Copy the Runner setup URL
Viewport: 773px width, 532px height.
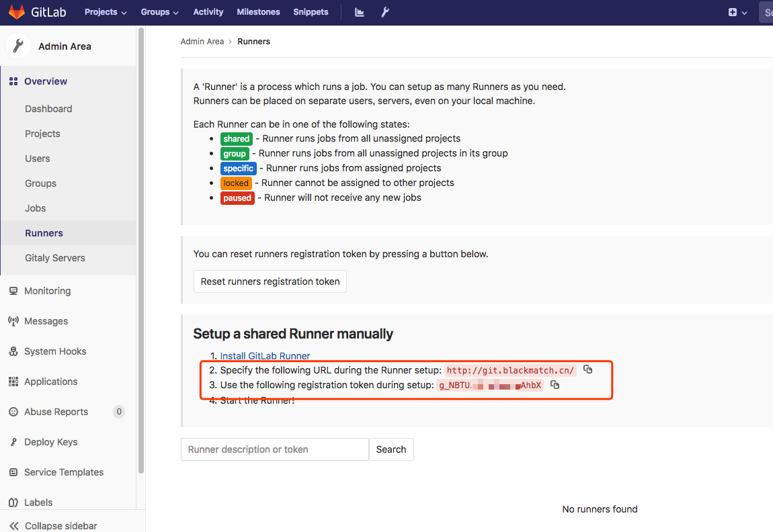pos(588,369)
